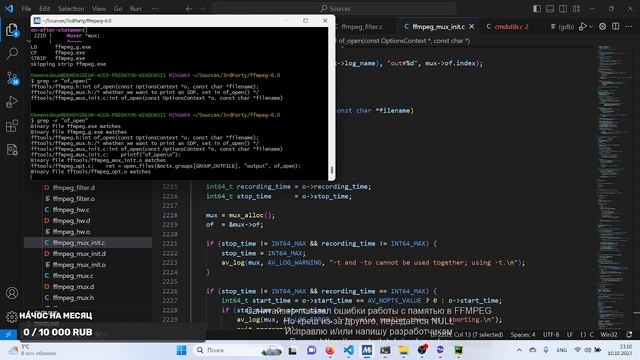Select ffmpeg_mux_init.c in the file explorer
This screenshot has height=360, width=640.
pos(88,243)
